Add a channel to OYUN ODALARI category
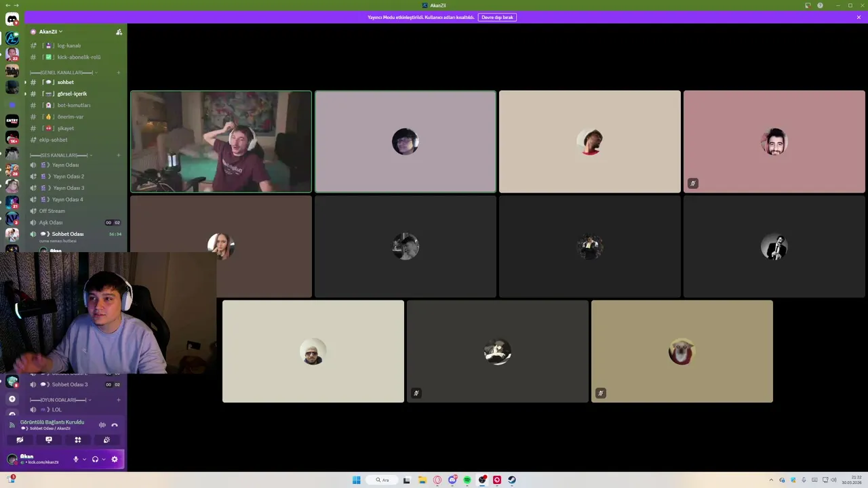868x488 pixels. click(119, 400)
